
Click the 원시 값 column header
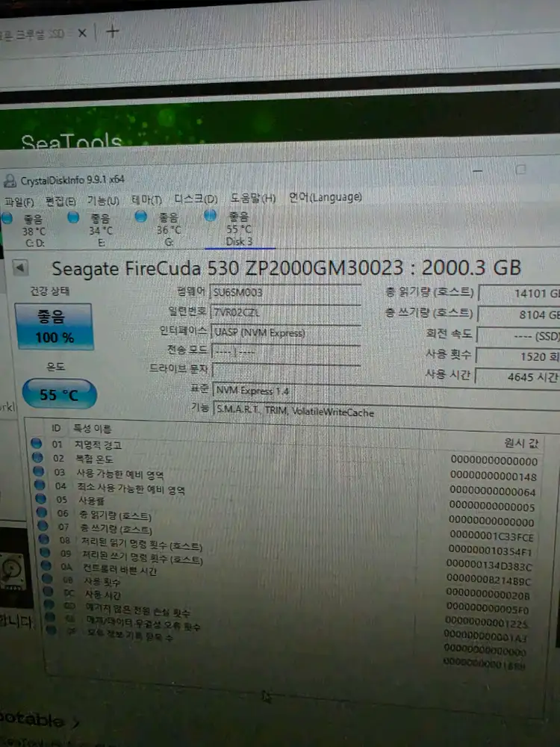click(x=522, y=444)
